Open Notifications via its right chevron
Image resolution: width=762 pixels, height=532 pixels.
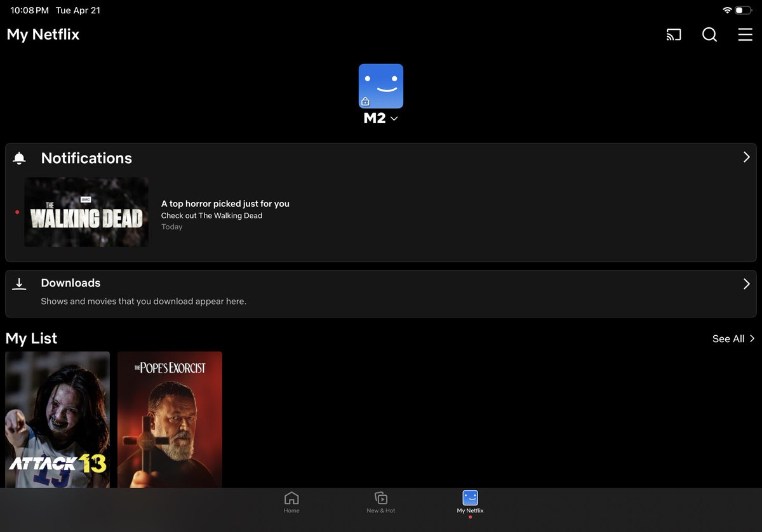coord(746,157)
